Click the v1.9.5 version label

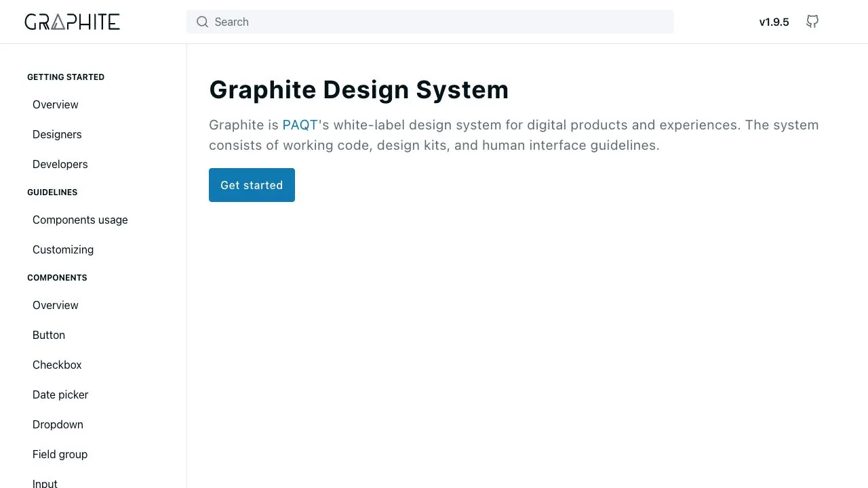click(x=774, y=22)
